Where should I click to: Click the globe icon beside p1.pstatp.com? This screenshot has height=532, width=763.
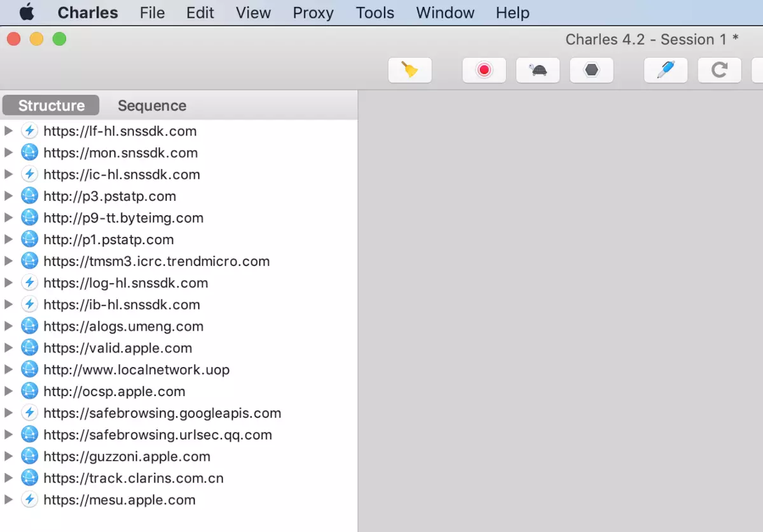pos(29,240)
